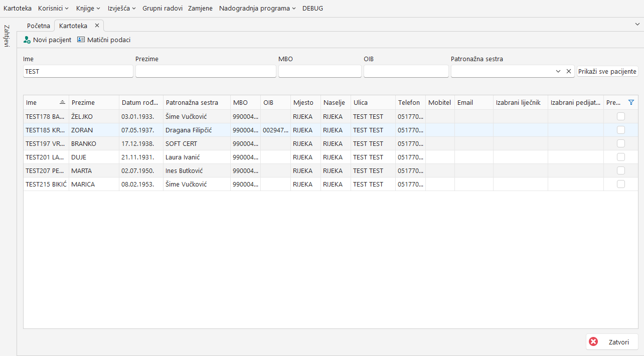Screen dimensions: 644x356
Task: Open tab list chevron at top right
Action: 637,24
